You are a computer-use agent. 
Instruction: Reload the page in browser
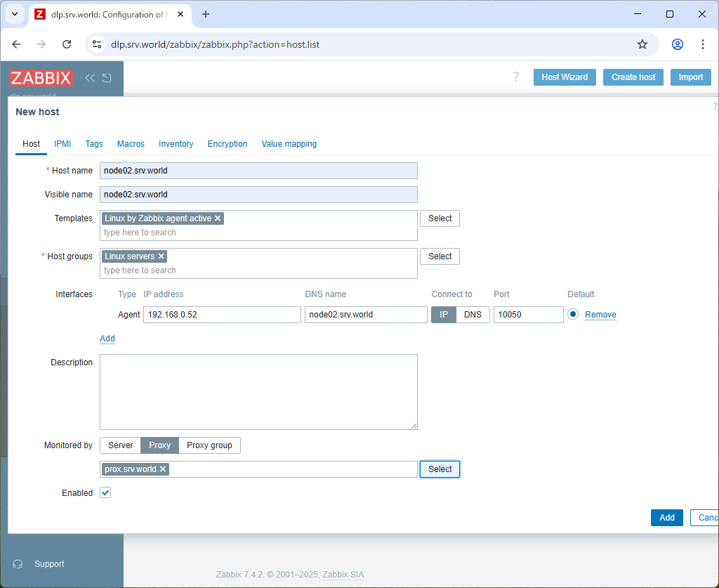coord(67,44)
